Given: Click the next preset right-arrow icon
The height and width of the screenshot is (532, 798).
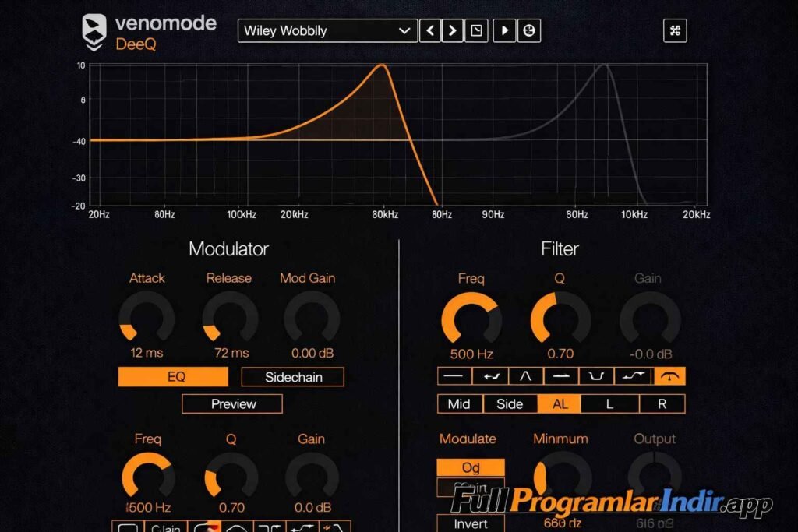Looking at the screenshot, I should point(452,31).
